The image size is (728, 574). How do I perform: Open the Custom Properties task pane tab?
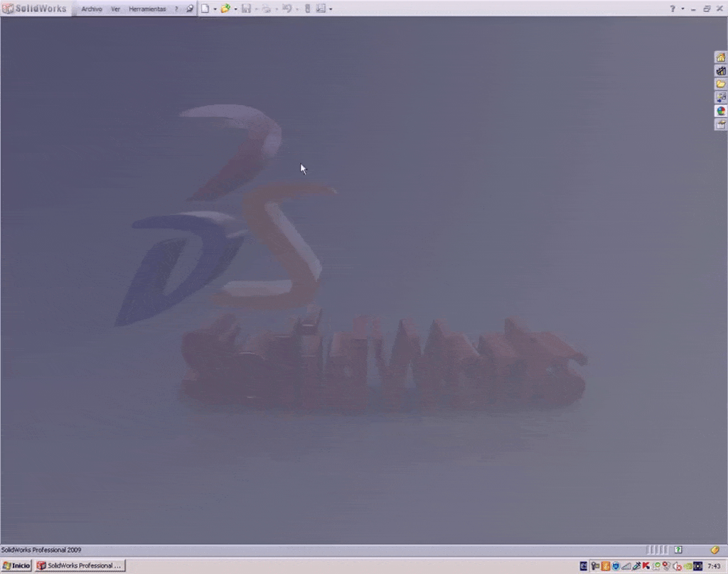pos(720,124)
